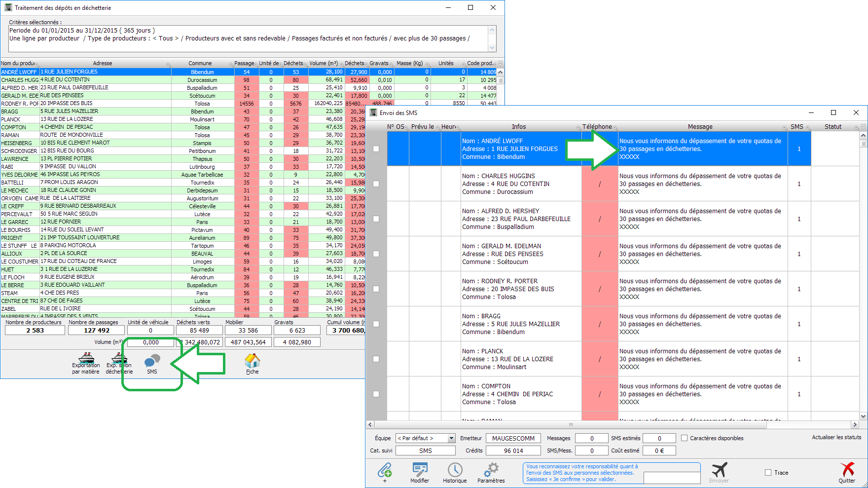Open Modifier message editor icon
The image size is (868, 488).
[420, 470]
